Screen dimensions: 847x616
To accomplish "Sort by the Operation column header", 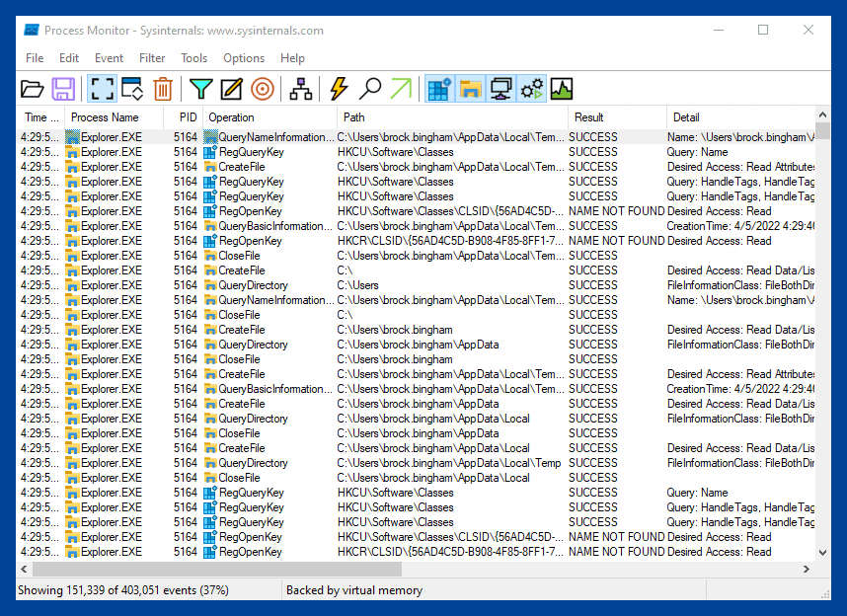I will (269, 117).
